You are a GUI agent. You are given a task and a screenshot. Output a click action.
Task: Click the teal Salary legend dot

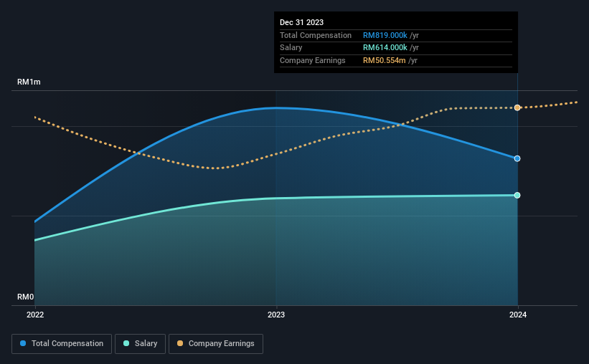click(x=126, y=343)
